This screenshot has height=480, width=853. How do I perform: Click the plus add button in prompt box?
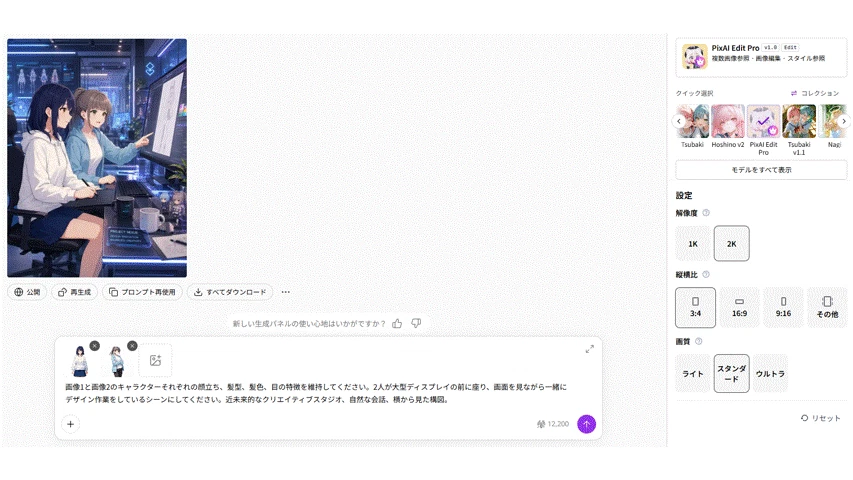(71, 424)
